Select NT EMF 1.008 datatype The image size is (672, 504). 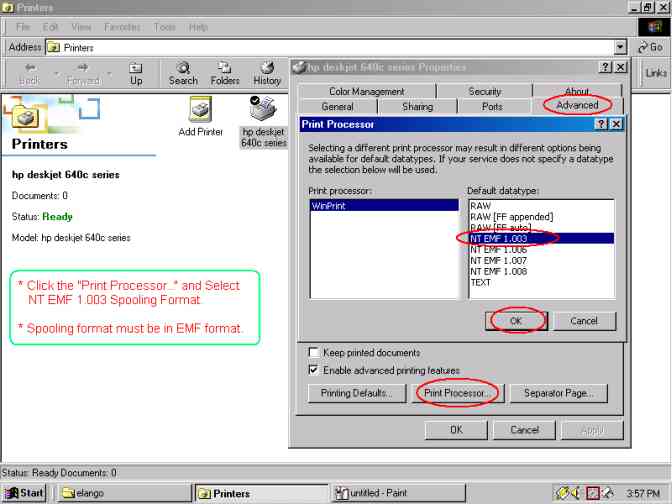(498, 271)
